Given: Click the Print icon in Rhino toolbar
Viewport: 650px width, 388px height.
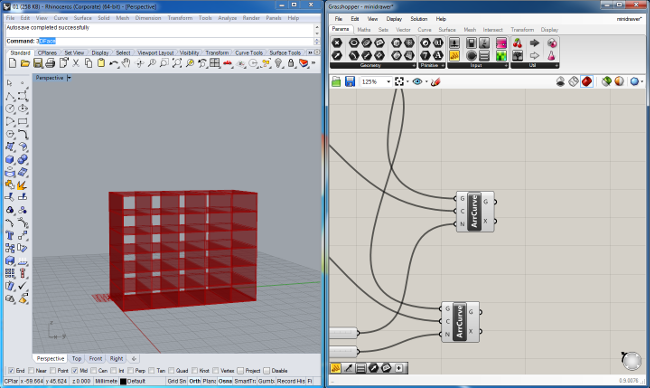Looking at the screenshot, I should click(50, 63).
